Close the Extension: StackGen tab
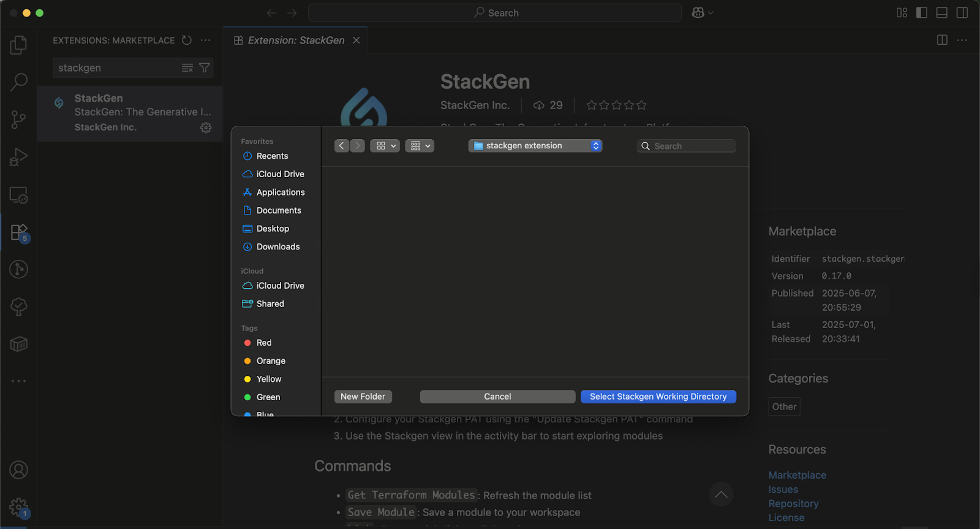Screen dimensions: 980x529 pos(356,40)
